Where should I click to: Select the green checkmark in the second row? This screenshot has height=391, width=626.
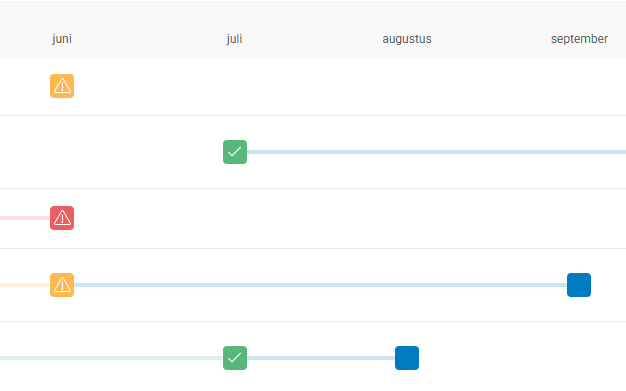(235, 152)
